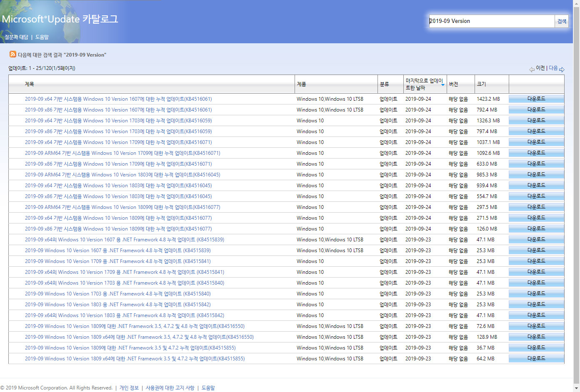Download the 1092.6 MB update
The height and width of the screenshot is (392, 580).
[x=536, y=153]
